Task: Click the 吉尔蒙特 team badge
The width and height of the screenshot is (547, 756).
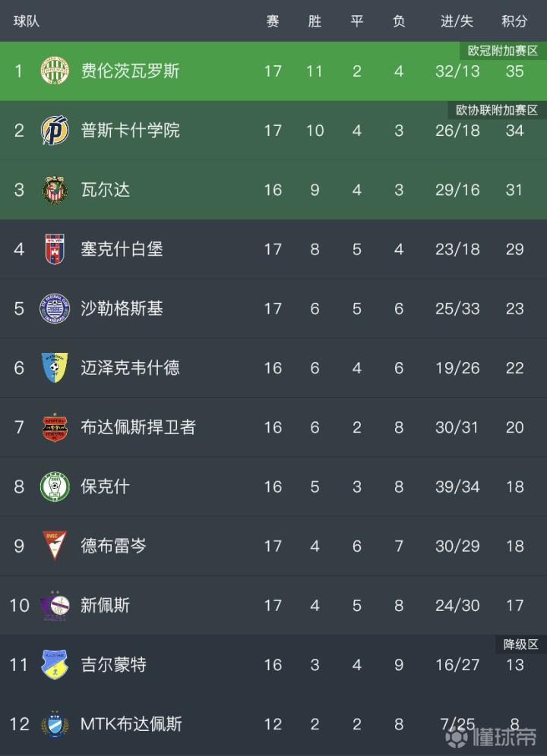Action: [55, 664]
